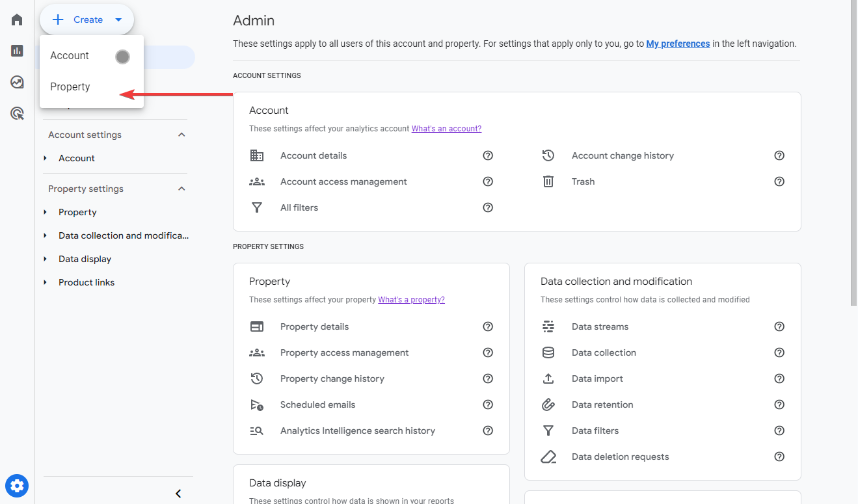Open the Explore icon in left rail
Screen dimensions: 858x504
17,82
